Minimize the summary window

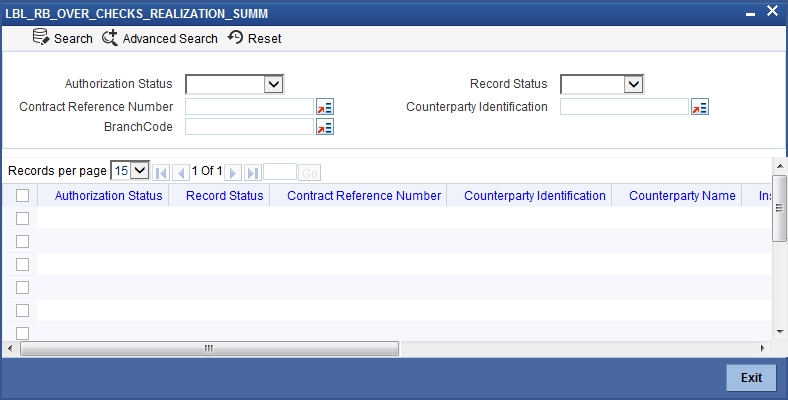tap(750, 14)
